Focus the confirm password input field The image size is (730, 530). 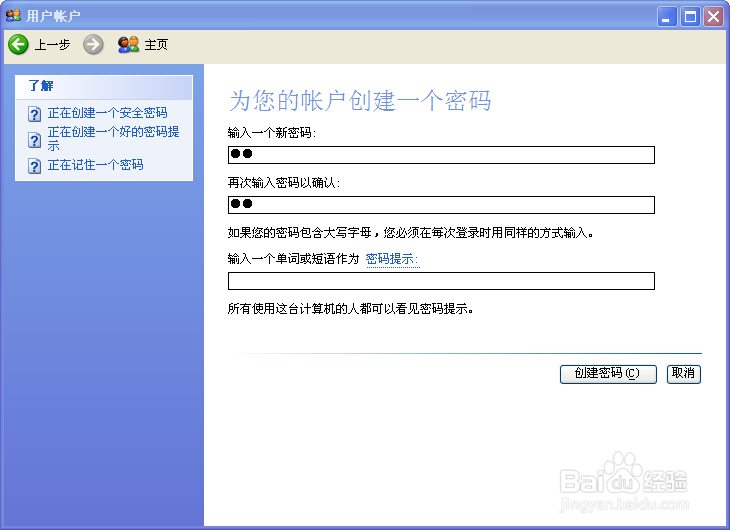click(441, 204)
